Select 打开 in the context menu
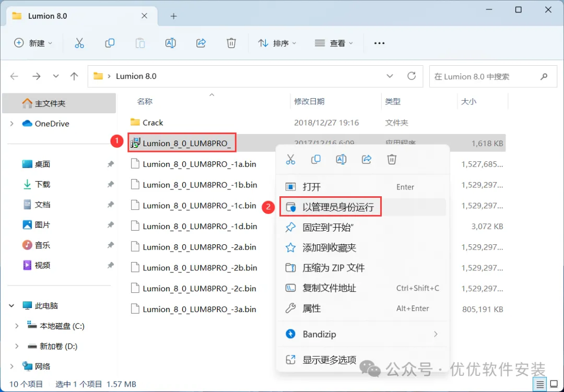This screenshot has height=392, width=564. (x=362, y=187)
